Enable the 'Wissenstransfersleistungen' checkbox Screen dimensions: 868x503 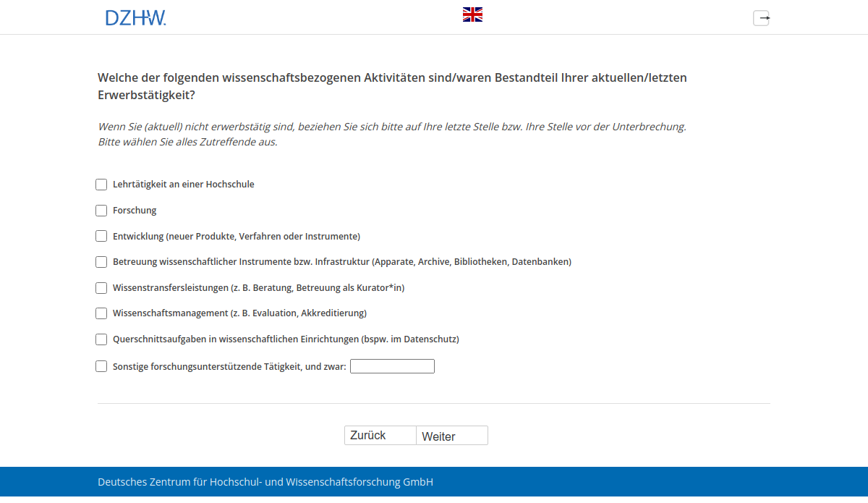pos(101,288)
